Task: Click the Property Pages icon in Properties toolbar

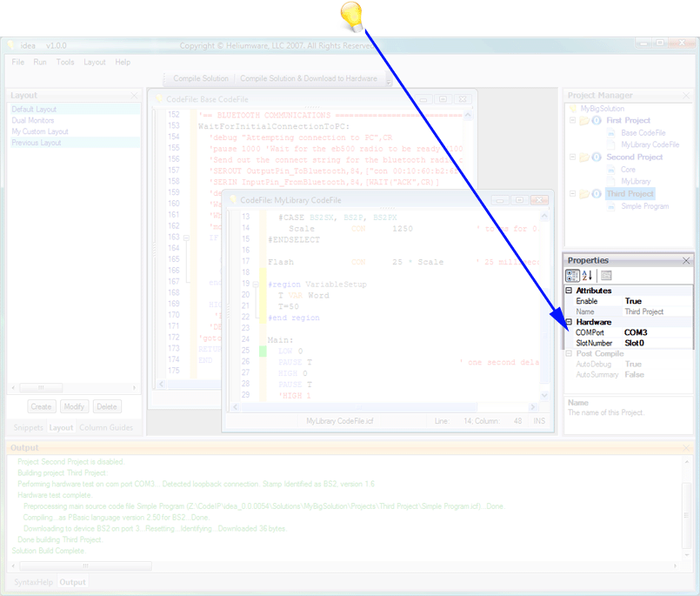Action: click(606, 276)
